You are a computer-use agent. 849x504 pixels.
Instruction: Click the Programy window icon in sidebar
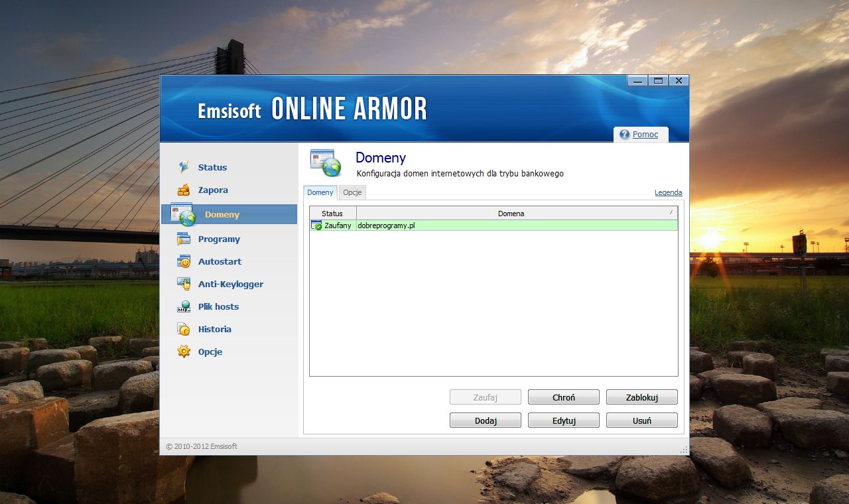point(184,239)
